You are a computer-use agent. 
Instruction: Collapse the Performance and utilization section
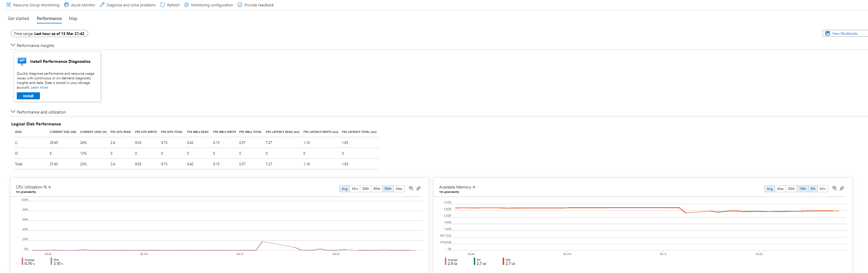click(13, 112)
